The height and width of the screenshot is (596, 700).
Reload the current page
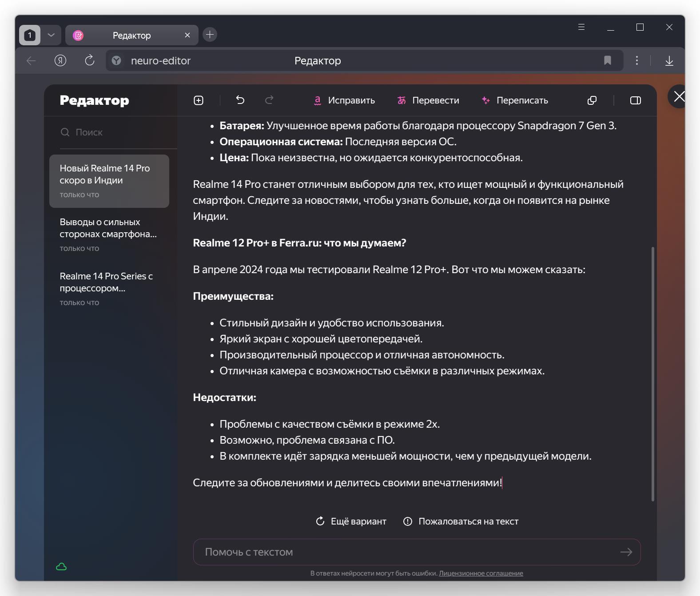[x=90, y=60]
